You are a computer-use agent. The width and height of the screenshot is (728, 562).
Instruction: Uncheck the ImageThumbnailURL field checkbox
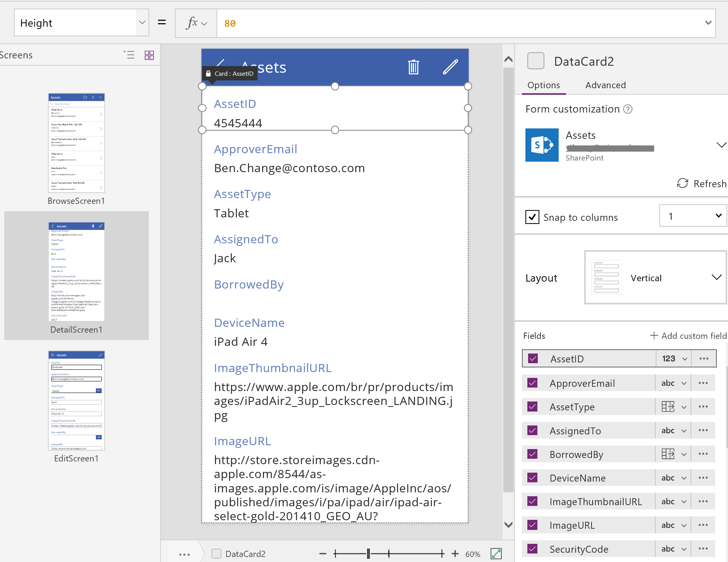pos(532,501)
